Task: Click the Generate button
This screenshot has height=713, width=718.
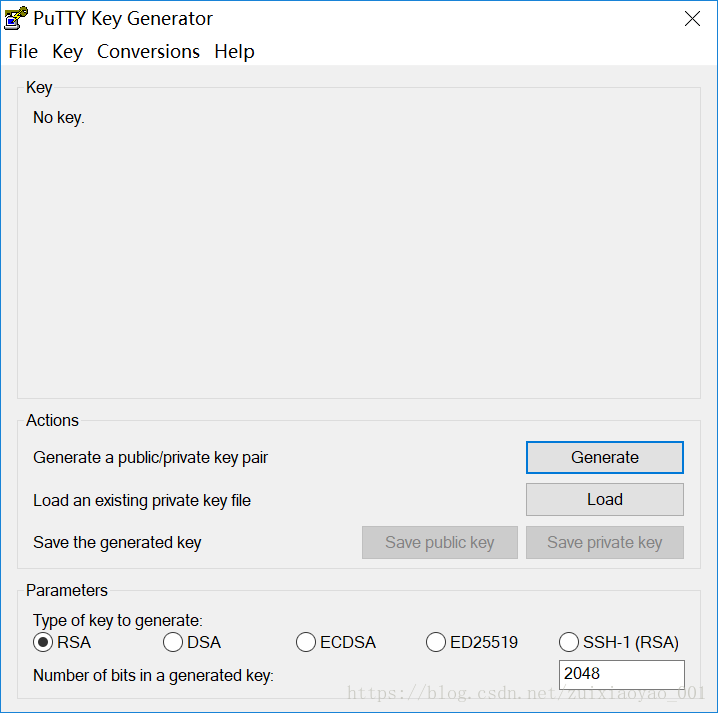Action: point(604,457)
